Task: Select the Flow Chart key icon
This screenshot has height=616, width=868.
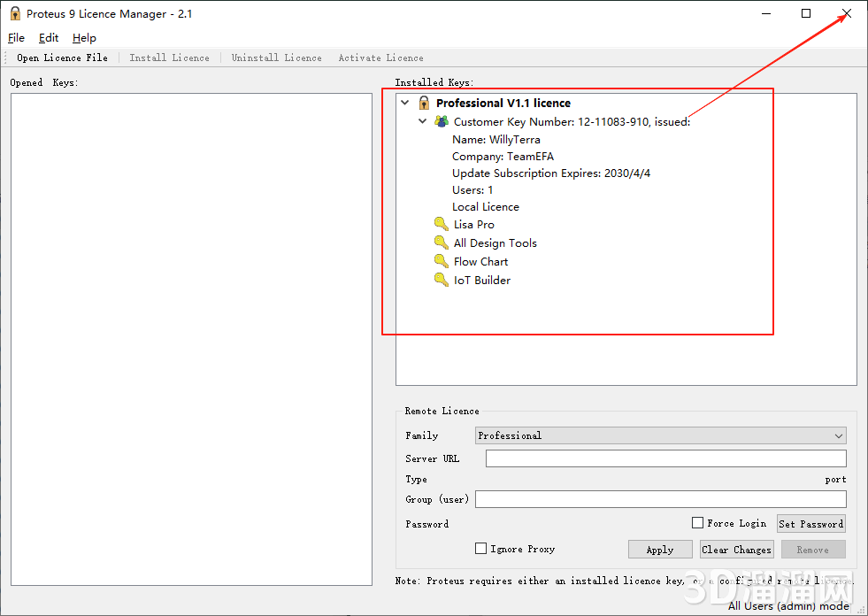Action: (442, 261)
